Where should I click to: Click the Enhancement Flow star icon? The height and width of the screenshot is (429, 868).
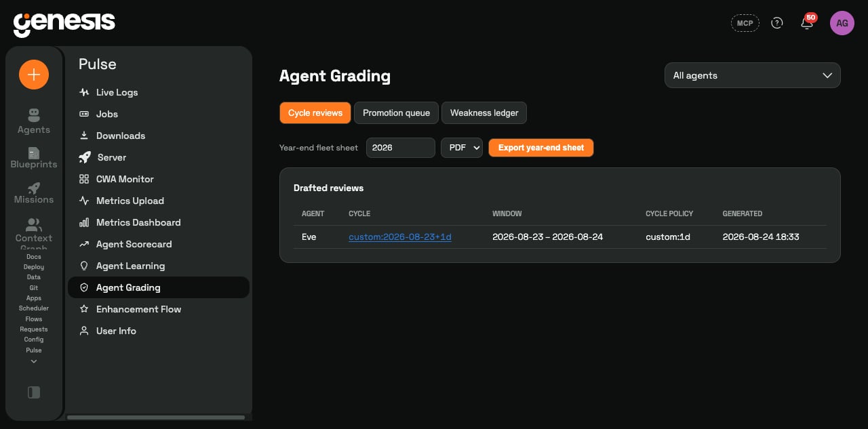click(x=84, y=309)
